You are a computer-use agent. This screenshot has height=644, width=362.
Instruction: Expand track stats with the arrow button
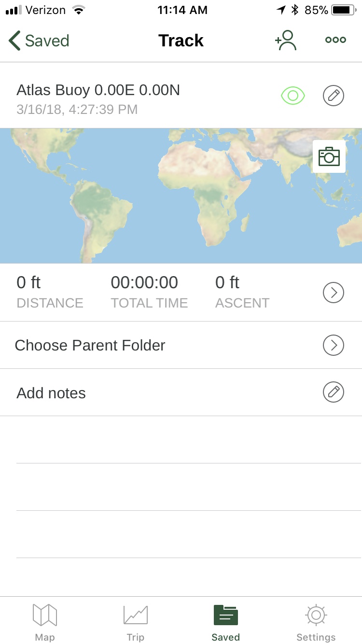point(333,292)
